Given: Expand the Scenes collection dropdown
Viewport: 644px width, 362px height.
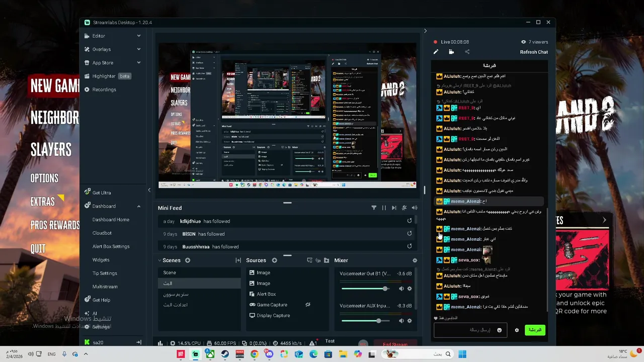Looking at the screenshot, I should (x=159, y=260).
